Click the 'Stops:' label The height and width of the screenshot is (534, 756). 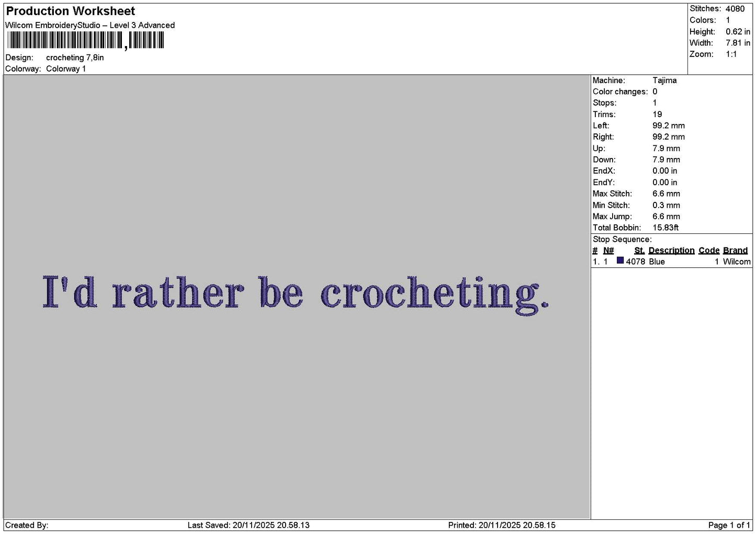tap(604, 103)
